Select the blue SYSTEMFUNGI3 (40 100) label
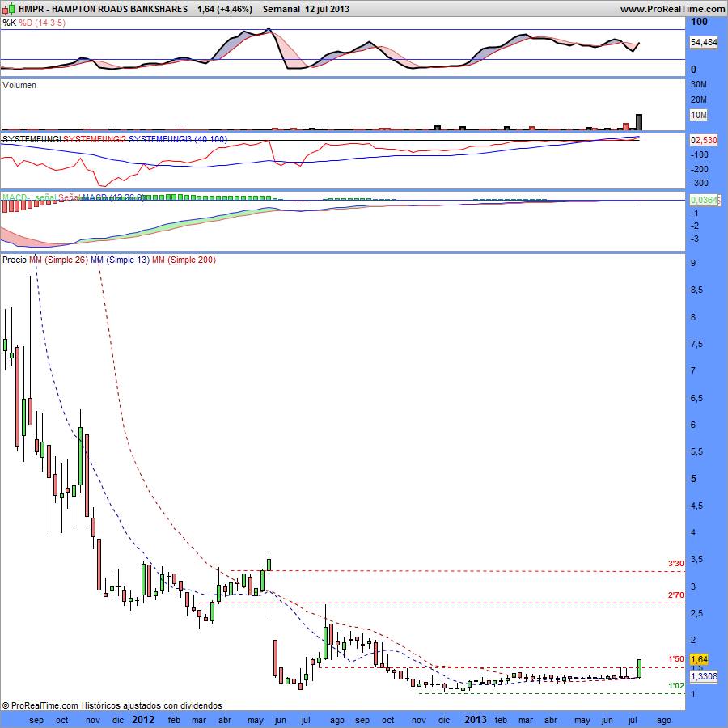 pyautogui.click(x=178, y=139)
